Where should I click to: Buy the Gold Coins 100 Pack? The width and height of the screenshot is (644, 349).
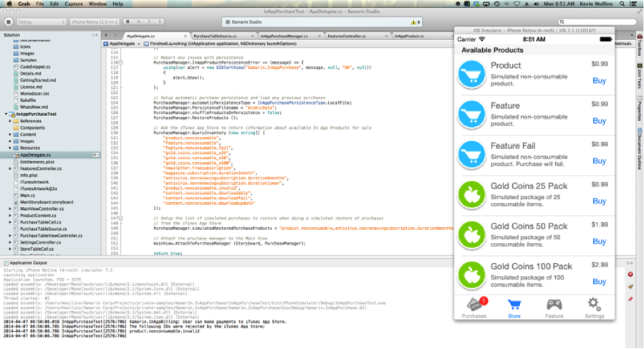point(600,282)
